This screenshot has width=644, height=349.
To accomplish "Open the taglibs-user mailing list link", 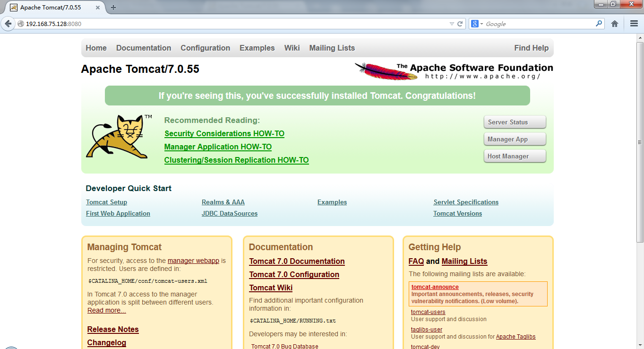I will [427, 330].
